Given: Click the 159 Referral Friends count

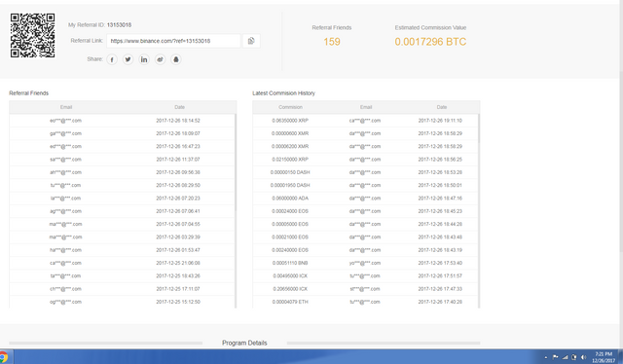Looking at the screenshot, I should click(332, 42).
